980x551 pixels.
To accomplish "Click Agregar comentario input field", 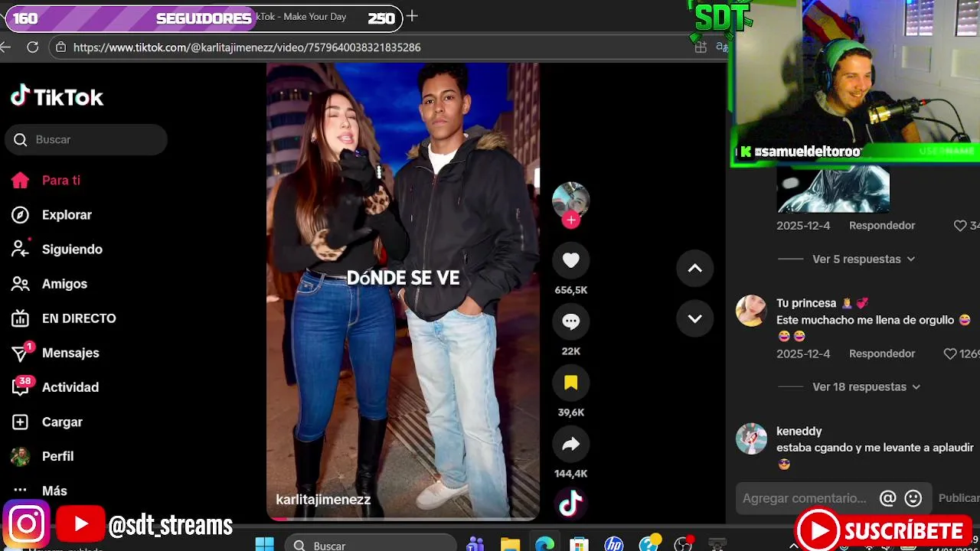I will (x=805, y=498).
